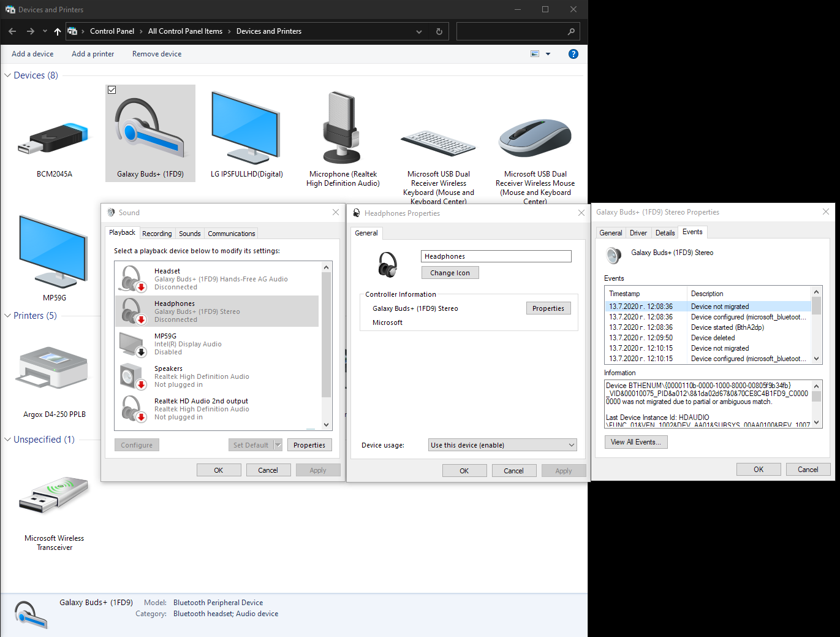
Task: Select the MP59G monitor device icon
Action: click(x=54, y=251)
